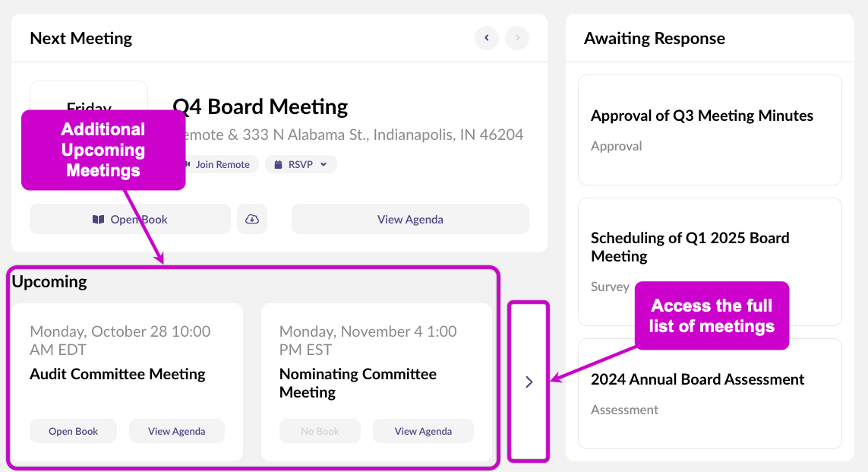Open the Scheduling of Q1 2025 Board Meeting survey

point(690,247)
